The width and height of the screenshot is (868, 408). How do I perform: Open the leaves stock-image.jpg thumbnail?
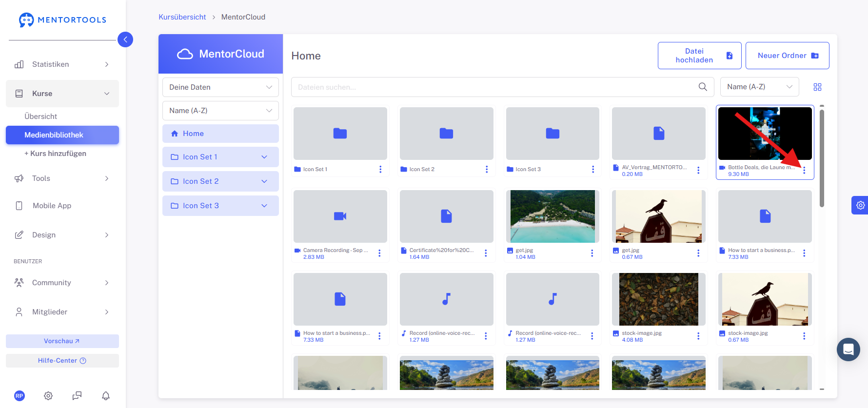tap(659, 299)
